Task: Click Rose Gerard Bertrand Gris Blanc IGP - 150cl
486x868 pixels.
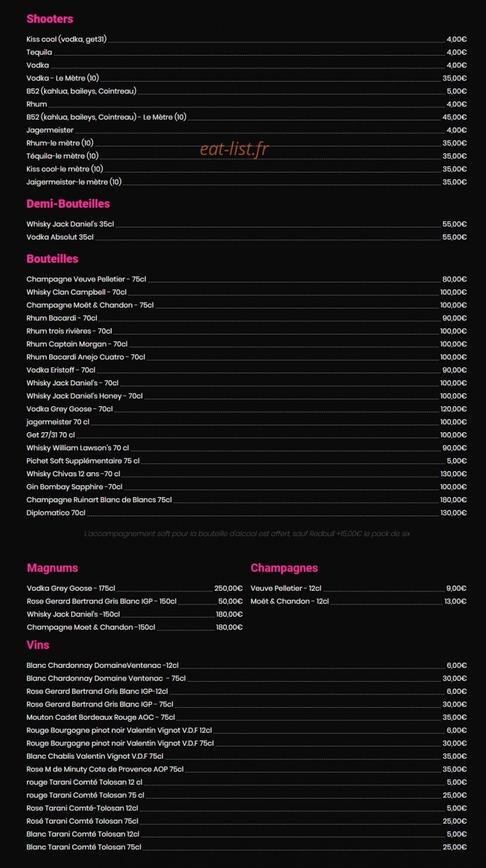Action: 134,602
